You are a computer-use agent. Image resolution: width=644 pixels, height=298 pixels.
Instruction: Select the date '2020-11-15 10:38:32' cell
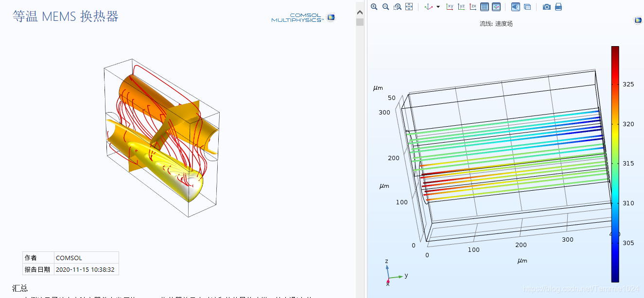86,269
